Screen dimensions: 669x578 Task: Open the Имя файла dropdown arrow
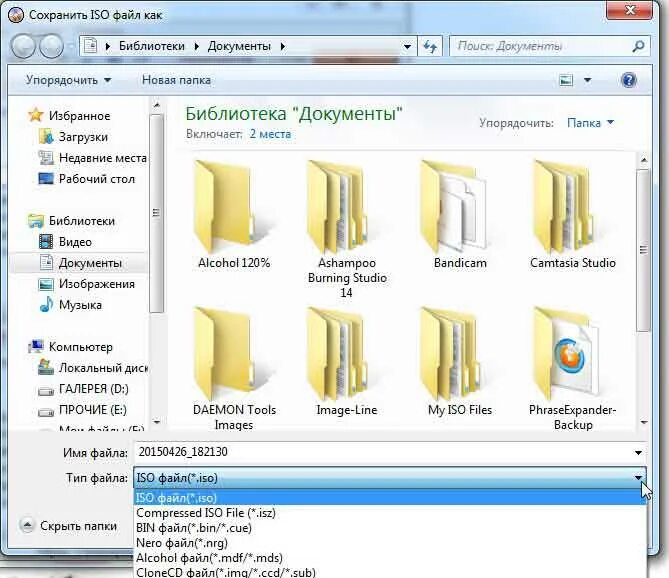(638, 453)
